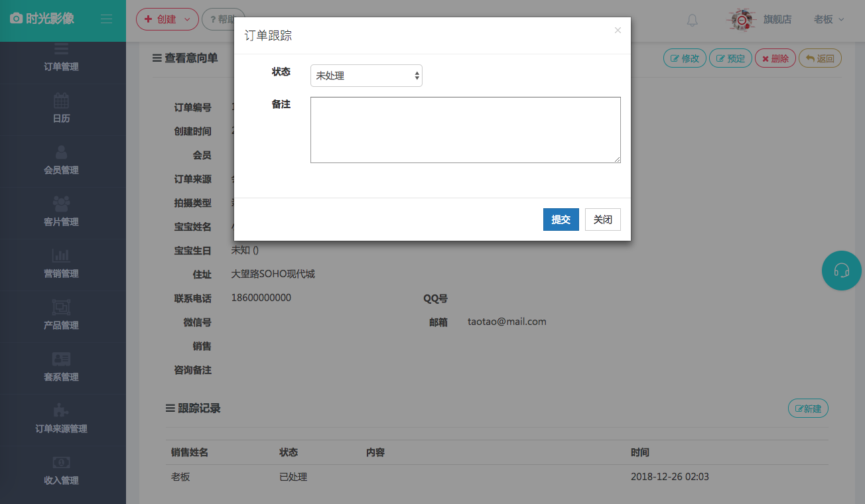Viewport: 865px width, 504px height.
Task: Click the 提交 submit button
Action: click(561, 220)
